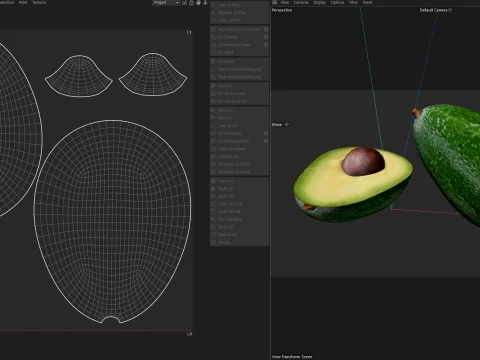Open the View menu in 3D viewport
Image resolution: width=480 pixels, height=360 pixels.
[285, 2]
